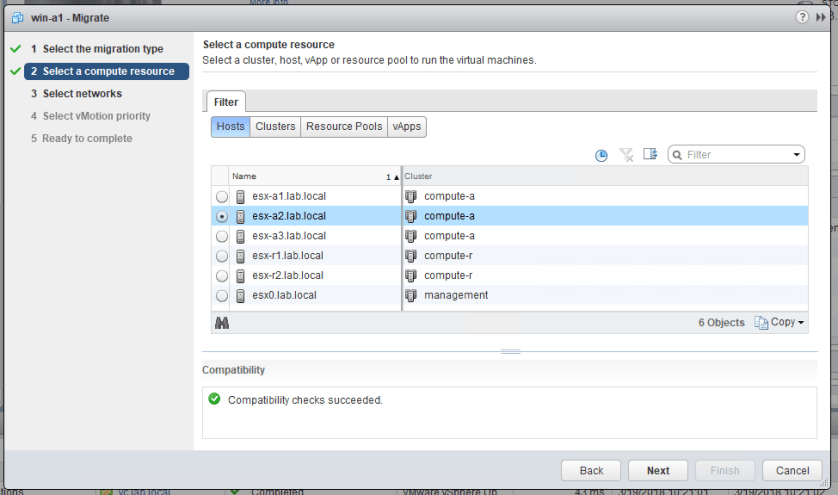The height and width of the screenshot is (495, 838).
Task: Click the panel resize divider above Compatibility
Action: pyautogui.click(x=510, y=352)
